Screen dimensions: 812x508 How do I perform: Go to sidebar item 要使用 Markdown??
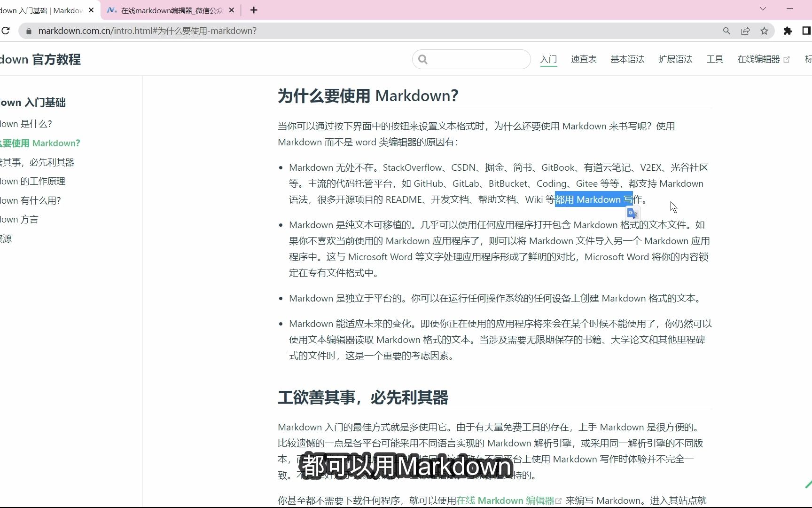40,143
